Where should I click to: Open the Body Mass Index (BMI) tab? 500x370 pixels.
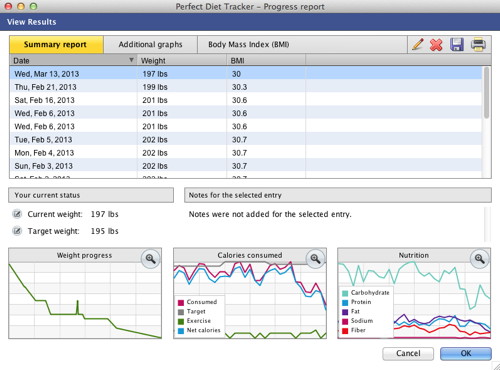point(249,45)
